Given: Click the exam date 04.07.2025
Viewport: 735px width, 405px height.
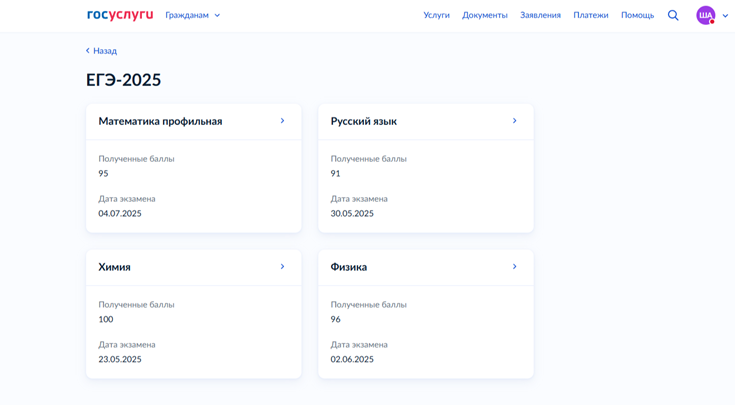Looking at the screenshot, I should pos(120,213).
